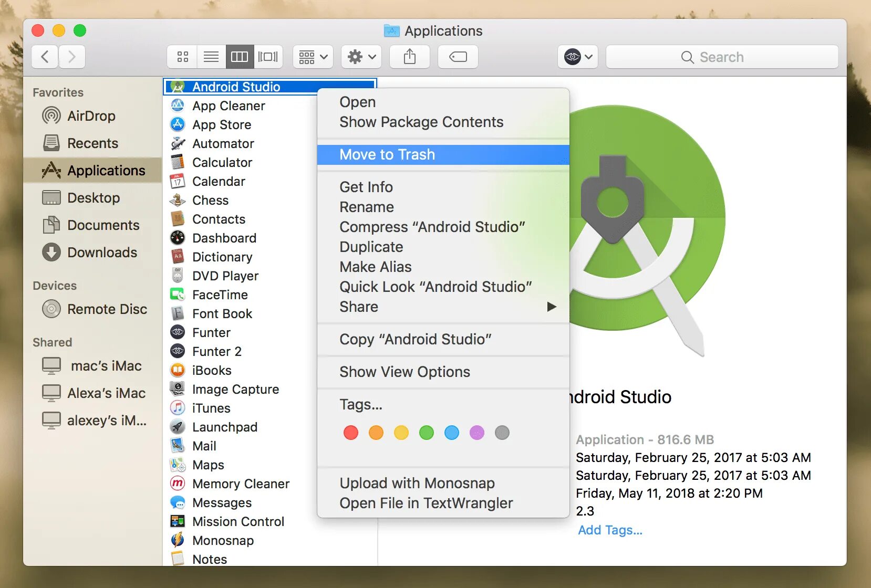Select Alexa's iMac under Shared
The width and height of the screenshot is (871, 588).
[x=92, y=393]
